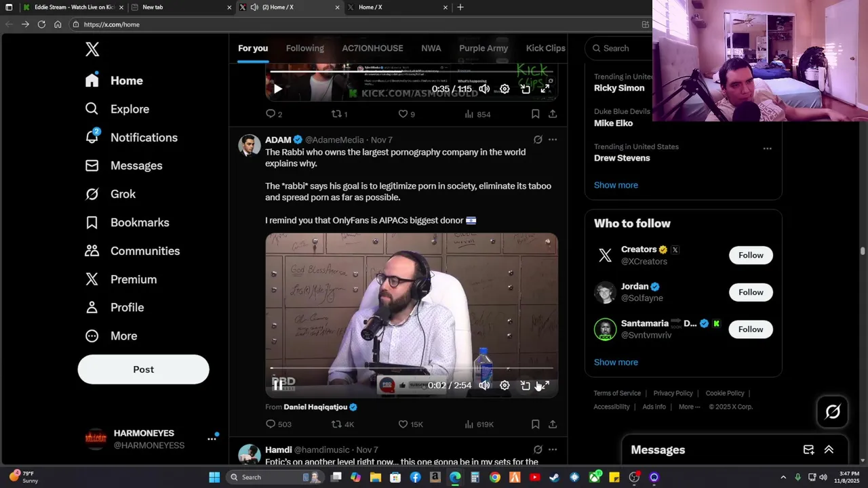Mute the top Kick clip video
The image size is (868, 488).
[484, 89]
